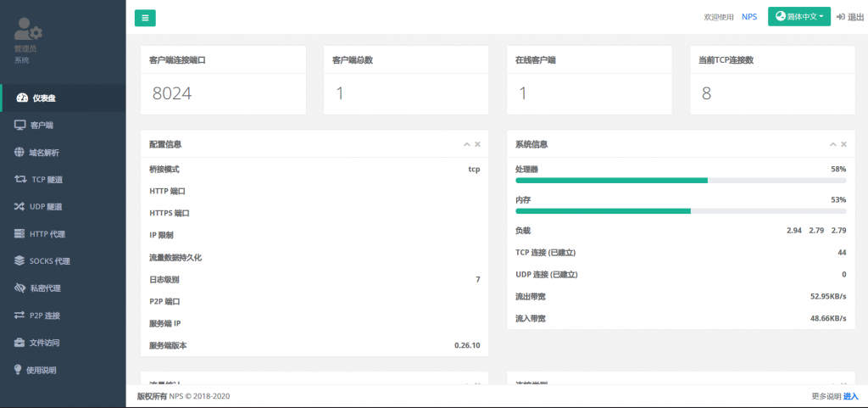
Task: Click the 进入 link in footer
Action: tap(851, 396)
